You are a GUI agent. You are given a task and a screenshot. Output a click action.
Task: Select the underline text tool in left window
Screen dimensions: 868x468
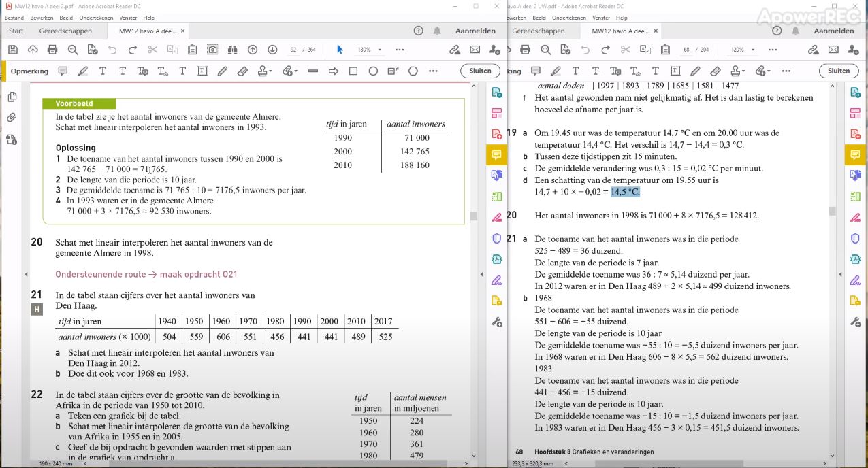(x=102, y=71)
